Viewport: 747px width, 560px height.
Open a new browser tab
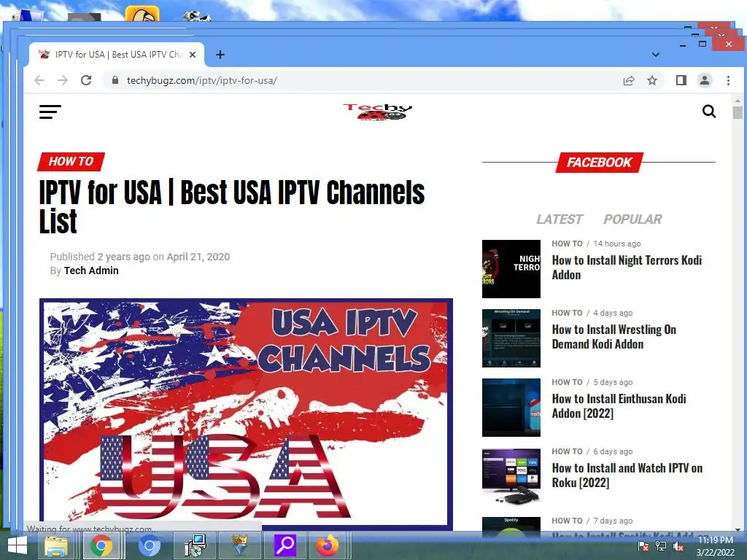pyautogui.click(x=220, y=55)
